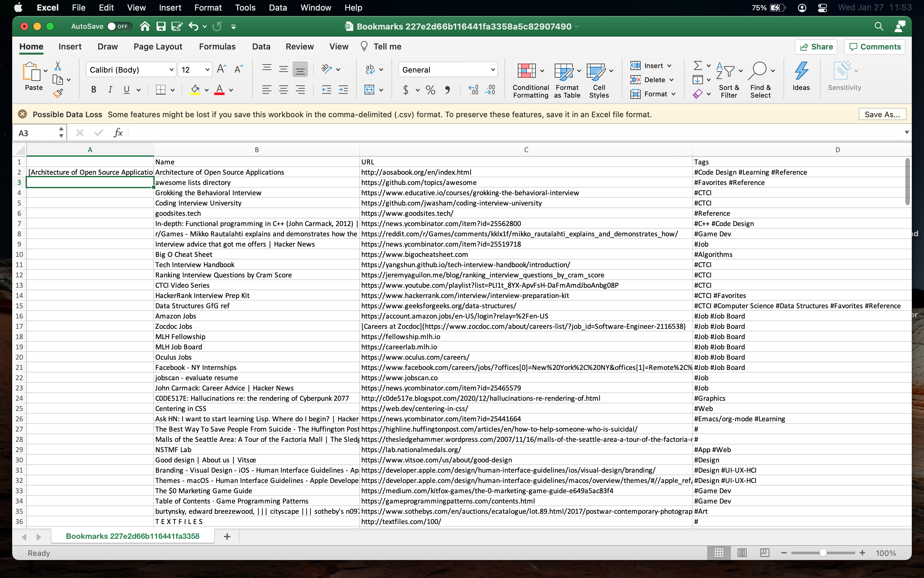924x578 pixels.
Task: Toggle Italic formatting
Action: (110, 90)
